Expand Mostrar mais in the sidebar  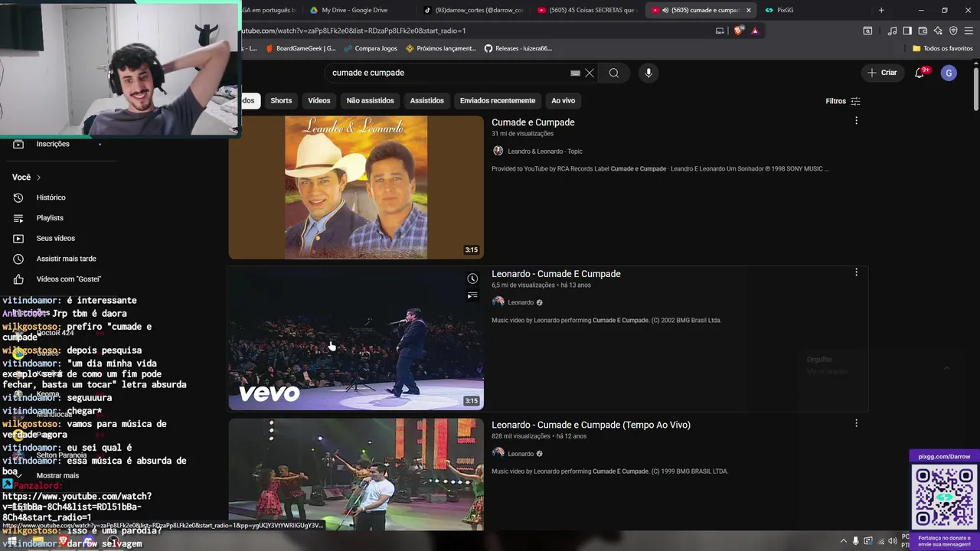pos(57,476)
